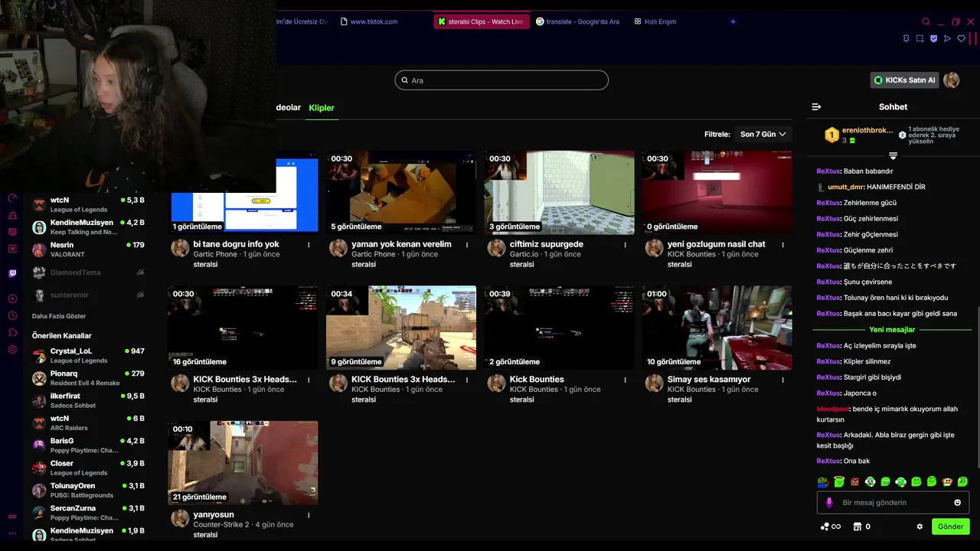Switch to 'translate - Google'da Ara' tab
The width and height of the screenshot is (980, 551).
pyautogui.click(x=578, y=21)
